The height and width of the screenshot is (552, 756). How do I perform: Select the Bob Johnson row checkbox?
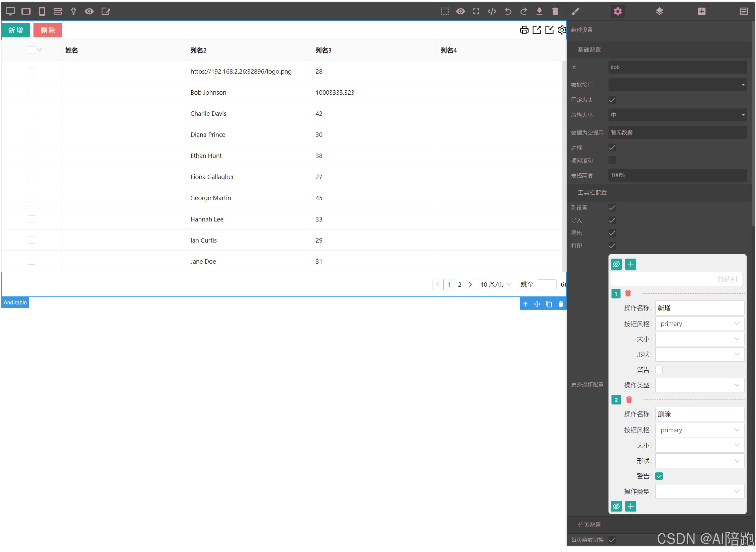tap(31, 92)
